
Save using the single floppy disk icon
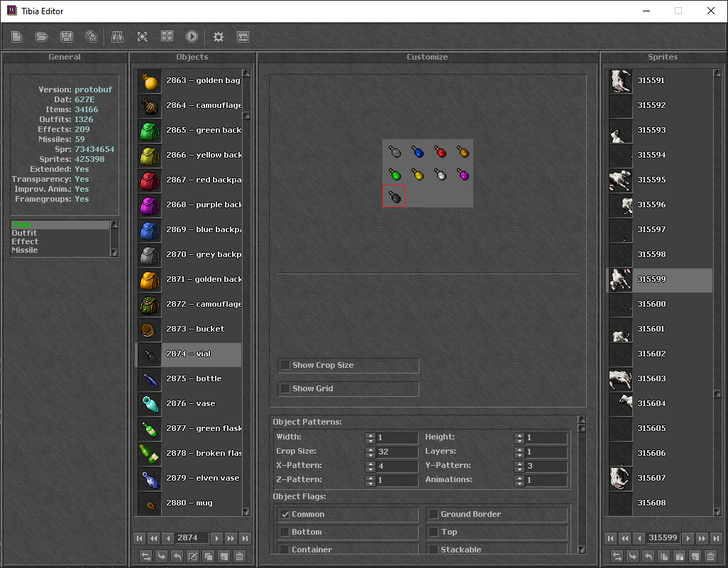coord(67,37)
